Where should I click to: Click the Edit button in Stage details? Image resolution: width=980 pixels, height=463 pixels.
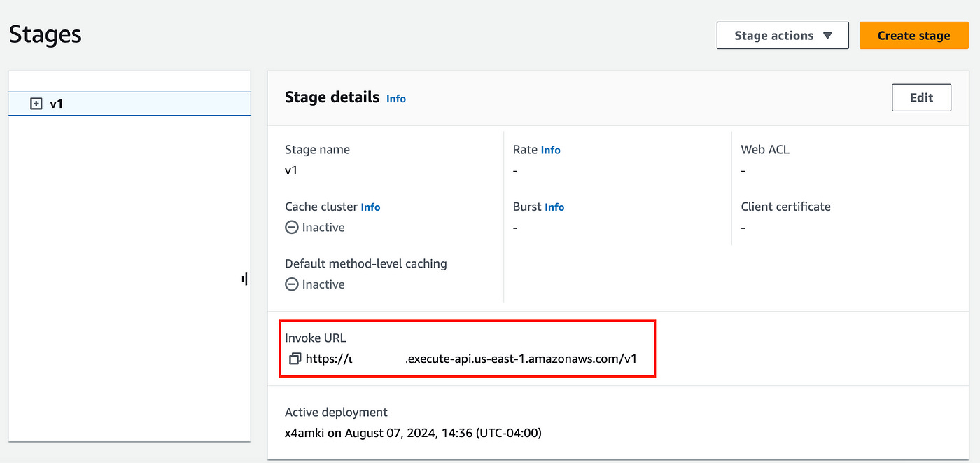pyautogui.click(x=920, y=98)
